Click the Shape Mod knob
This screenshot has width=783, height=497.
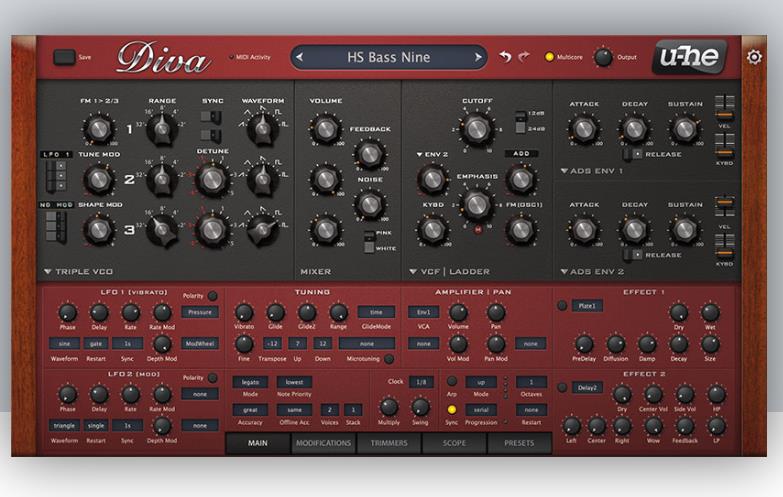point(98,229)
